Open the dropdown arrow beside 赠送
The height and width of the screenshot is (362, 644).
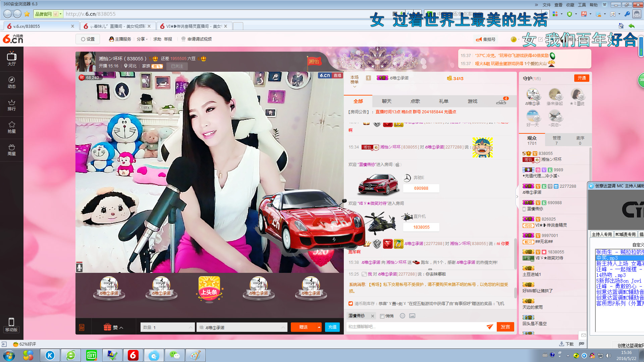[x=319, y=327]
